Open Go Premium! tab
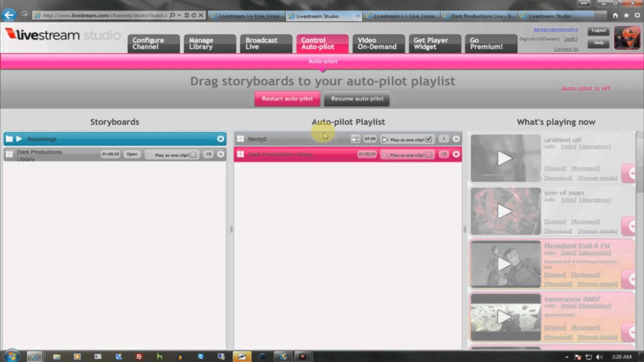This screenshot has width=644, height=362. coord(491,44)
